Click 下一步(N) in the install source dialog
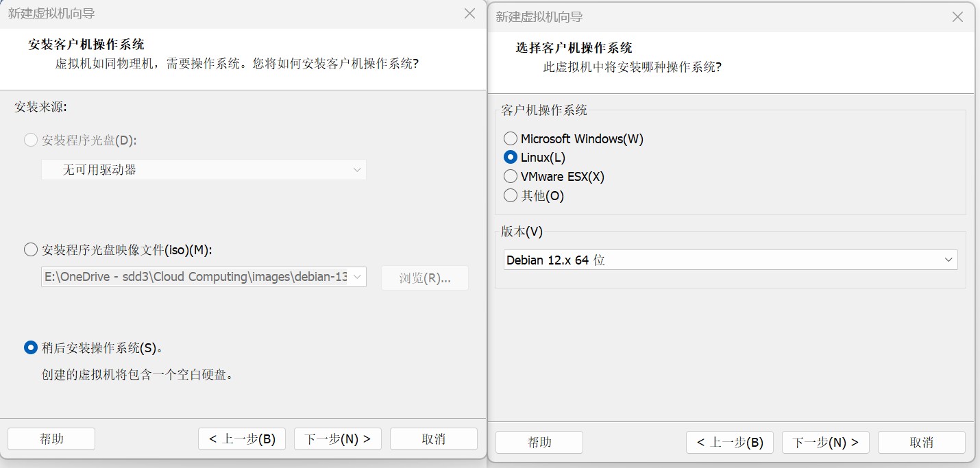 point(337,439)
